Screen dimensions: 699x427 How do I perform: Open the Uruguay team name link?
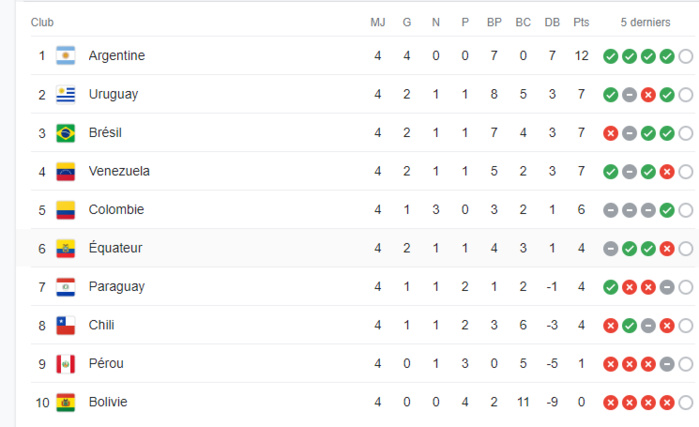click(x=113, y=94)
